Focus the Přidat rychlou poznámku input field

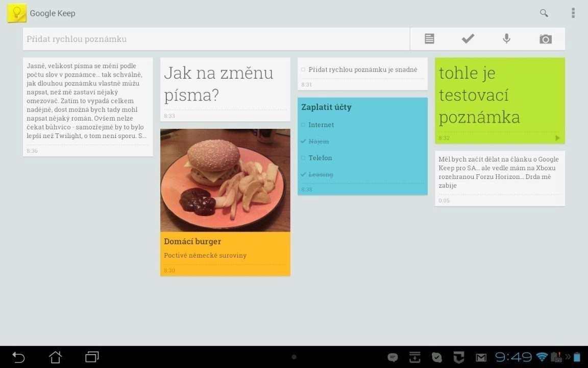point(216,39)
